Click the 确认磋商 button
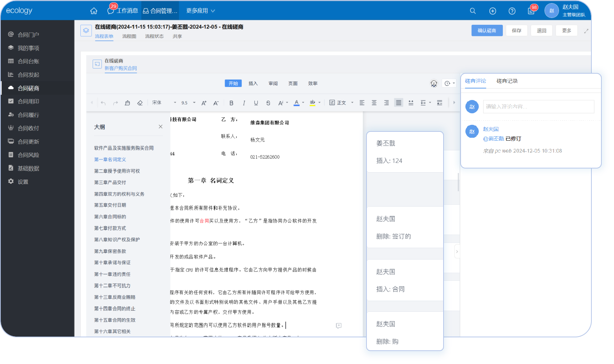 point(487,30)
